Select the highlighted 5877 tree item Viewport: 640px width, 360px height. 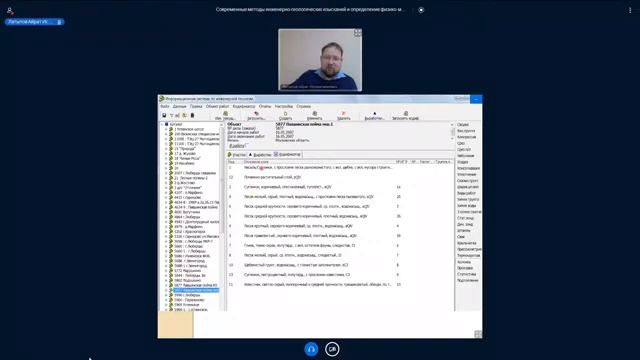point(196,290)
